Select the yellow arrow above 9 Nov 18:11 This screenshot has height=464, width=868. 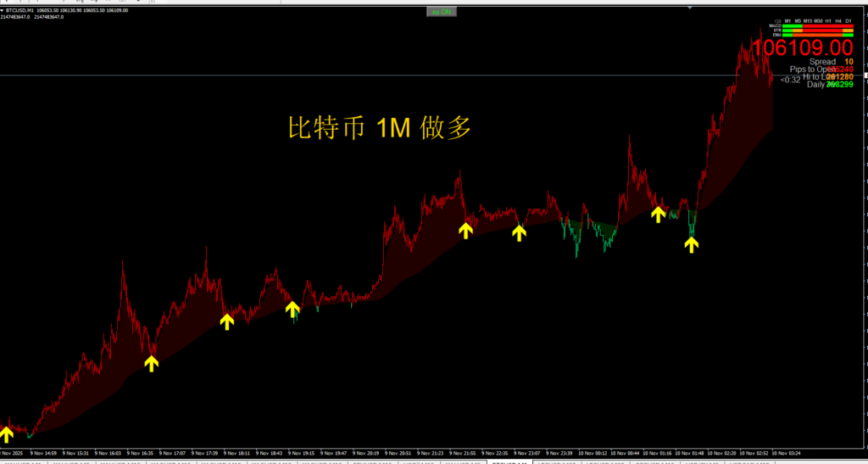click(226, 321)
